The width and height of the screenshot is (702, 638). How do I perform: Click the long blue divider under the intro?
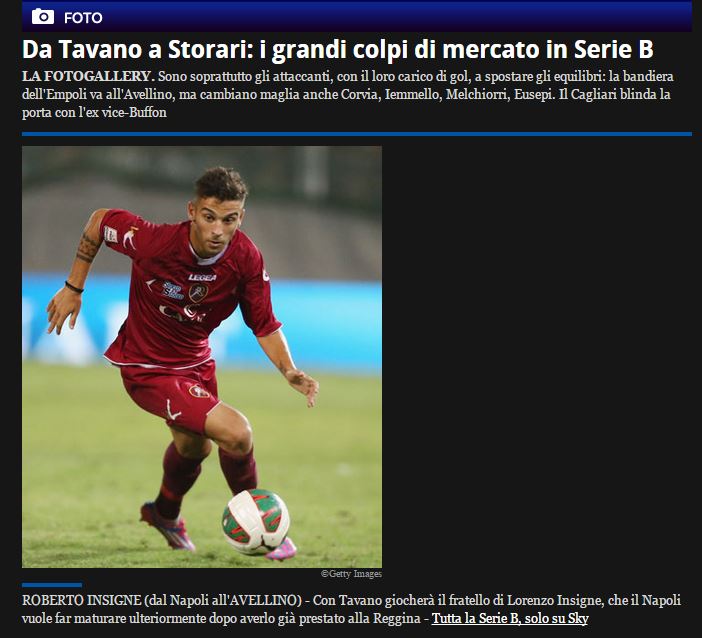pyautogui.click(x=357, y=134)
